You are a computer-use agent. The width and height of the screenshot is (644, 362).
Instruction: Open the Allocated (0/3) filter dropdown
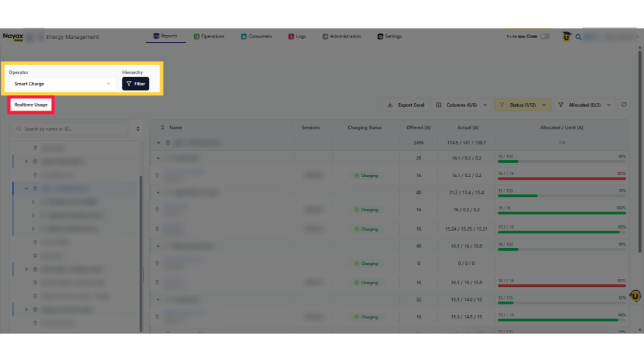585,105
